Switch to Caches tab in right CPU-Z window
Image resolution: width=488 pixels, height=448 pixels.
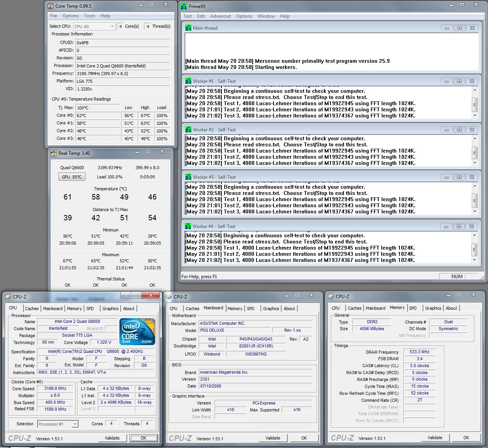click(x=355, y=308)
